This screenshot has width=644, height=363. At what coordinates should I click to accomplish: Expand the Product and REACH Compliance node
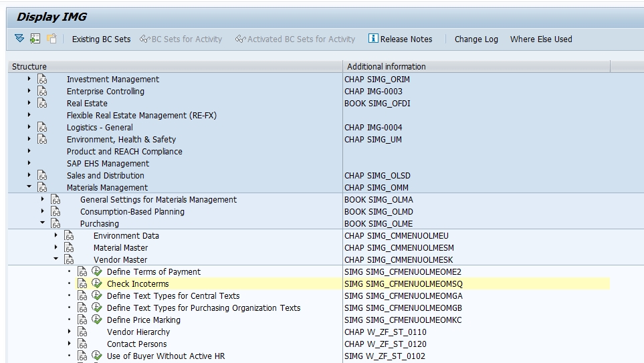29,150
